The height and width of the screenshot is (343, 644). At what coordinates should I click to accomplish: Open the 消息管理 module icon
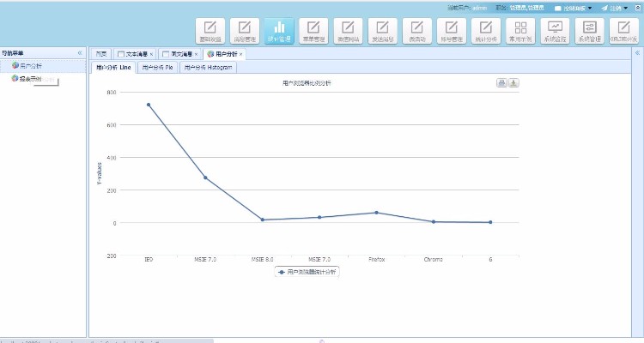(x=245, y=31)
